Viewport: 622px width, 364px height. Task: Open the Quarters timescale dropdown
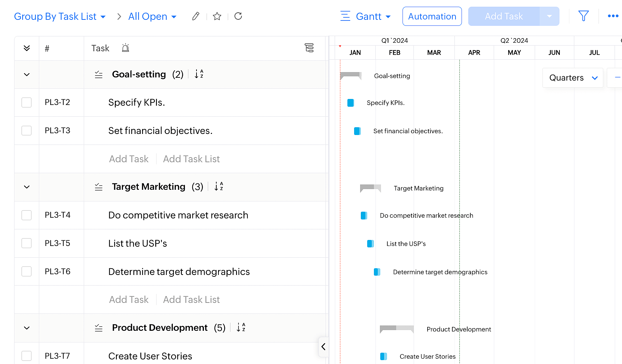[x=573, y=78]
